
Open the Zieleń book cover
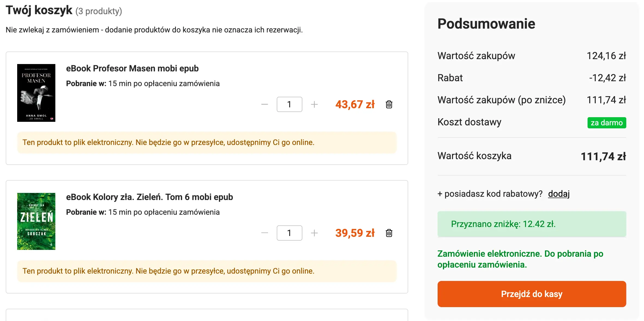pyautogui.click(x=36, y=221)
